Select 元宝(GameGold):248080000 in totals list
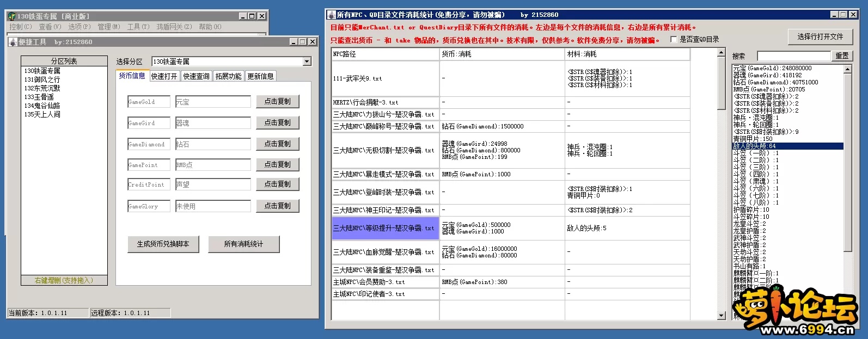 [787, 68]
